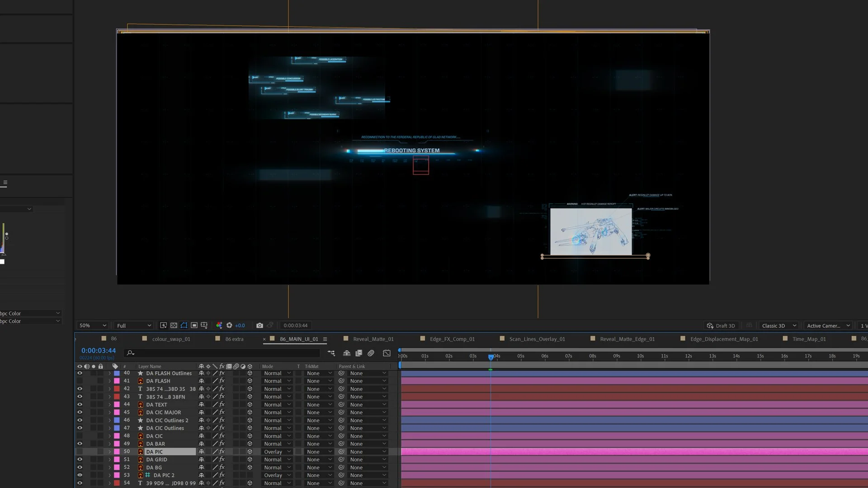This screenshot has height=488, width=868.
Task: Toggle mask and shape path visibility
Action: click(x=184, y=325)
